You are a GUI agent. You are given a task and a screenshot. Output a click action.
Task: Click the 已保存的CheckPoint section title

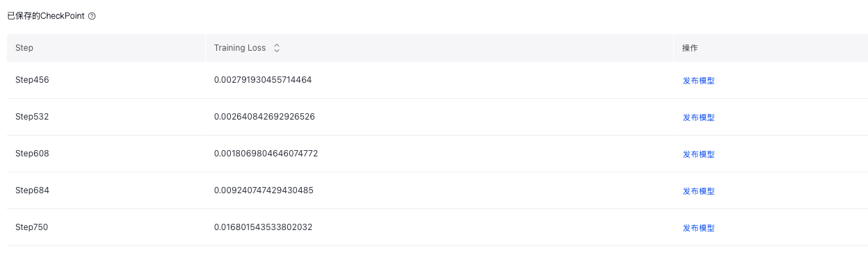[x=46, y=16]
